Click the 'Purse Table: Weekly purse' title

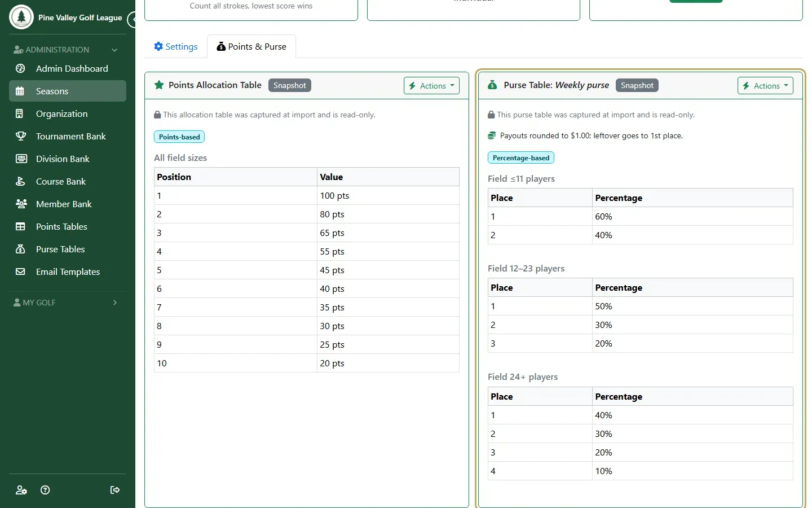556,85
